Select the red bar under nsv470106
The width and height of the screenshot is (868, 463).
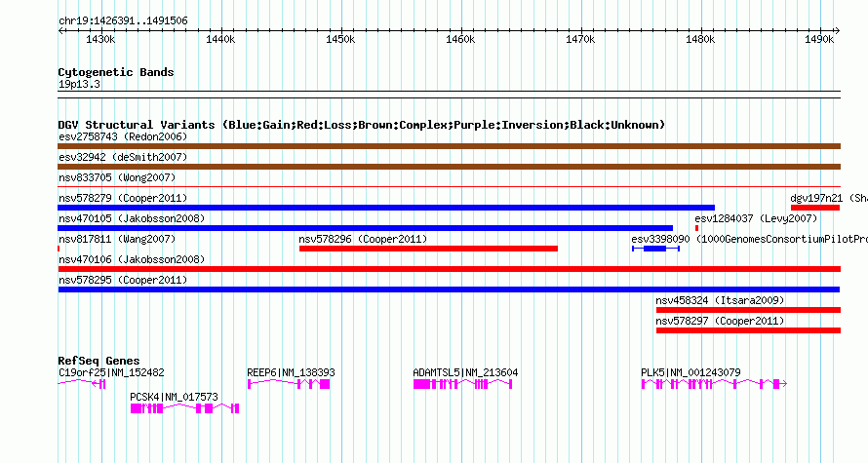(449, 269)
